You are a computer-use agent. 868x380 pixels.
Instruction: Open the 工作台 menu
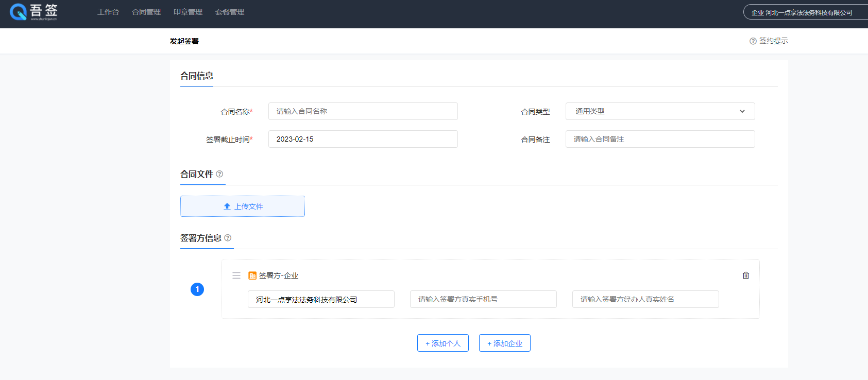point(108,12)
